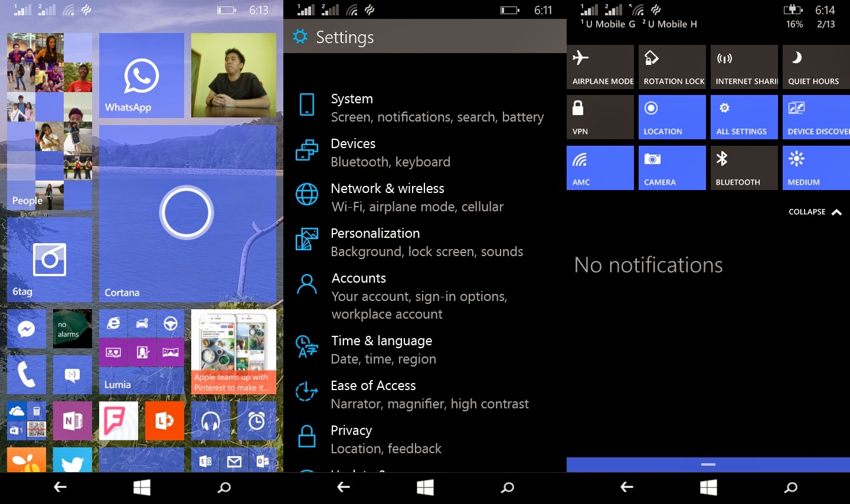The height and width of the screenshot is (504, 850).
Task: Open Personalization settings
Action: tap(425, 243)
